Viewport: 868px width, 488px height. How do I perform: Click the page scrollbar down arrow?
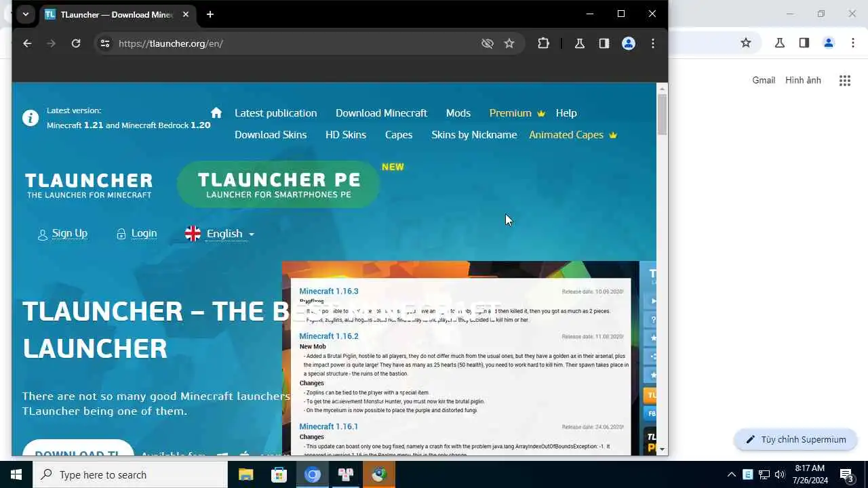662,450
